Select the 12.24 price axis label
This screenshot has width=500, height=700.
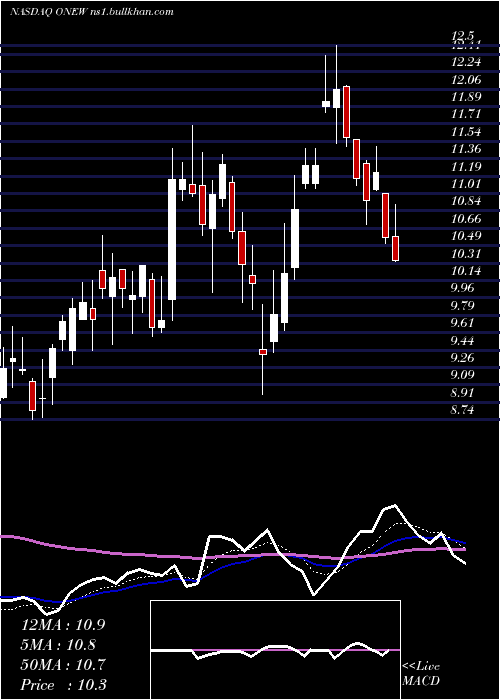point(466,62)
